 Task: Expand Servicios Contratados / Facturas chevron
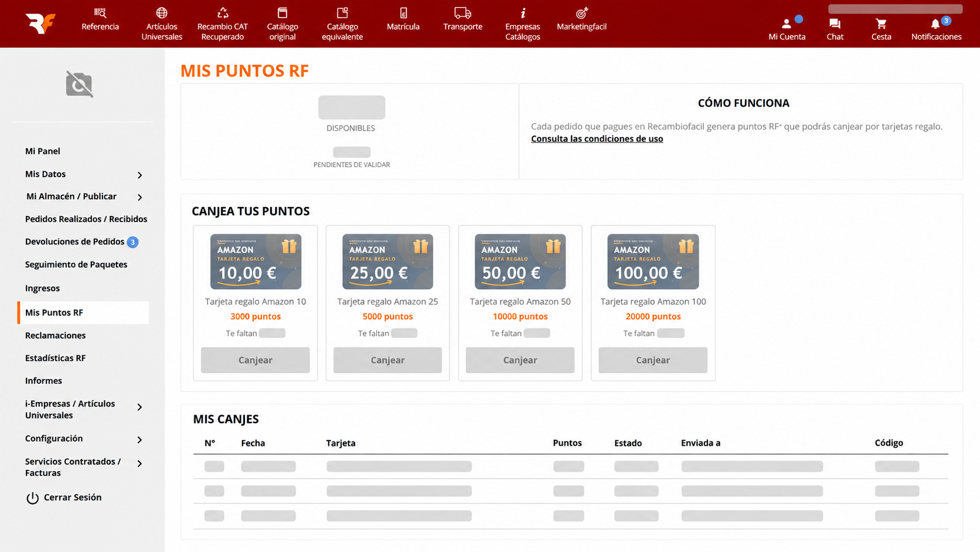(139, 463)
